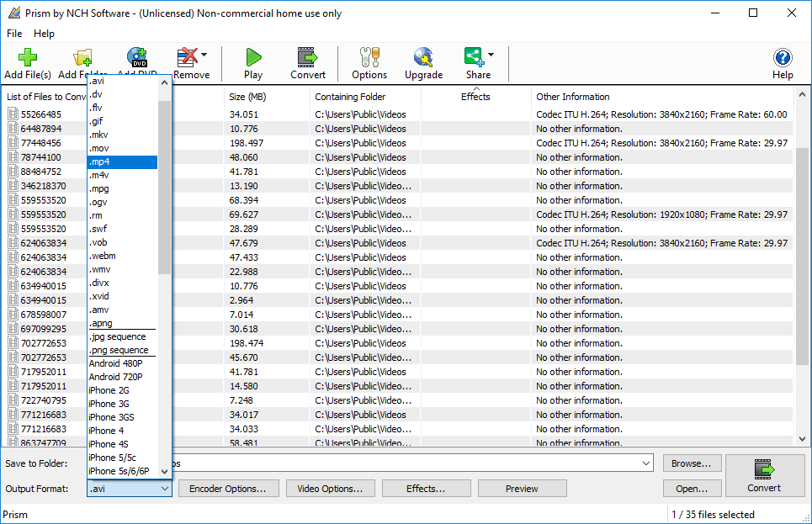Sort by Size (MB) column header
Screen dimensions: 812x524
[x=268, y=97]
